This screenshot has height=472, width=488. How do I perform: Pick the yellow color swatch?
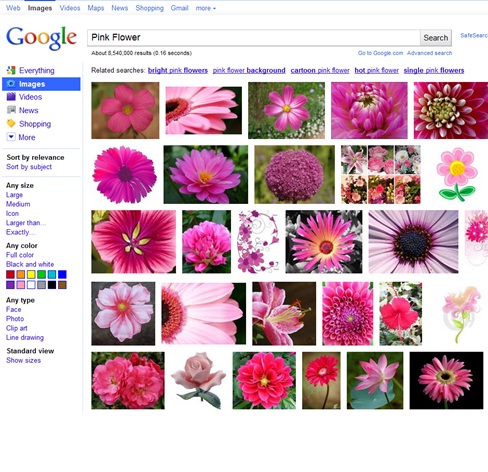point(31,274)
